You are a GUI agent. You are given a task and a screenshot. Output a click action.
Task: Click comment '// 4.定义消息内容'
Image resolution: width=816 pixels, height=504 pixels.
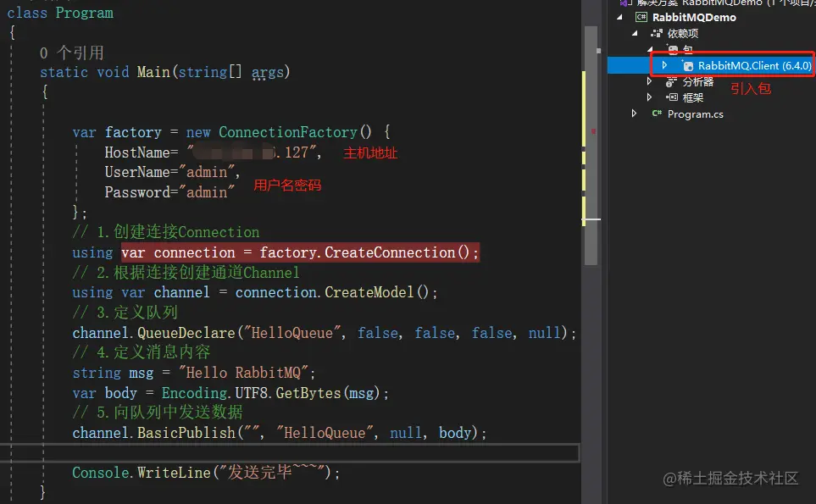click(x=141, y=352)
